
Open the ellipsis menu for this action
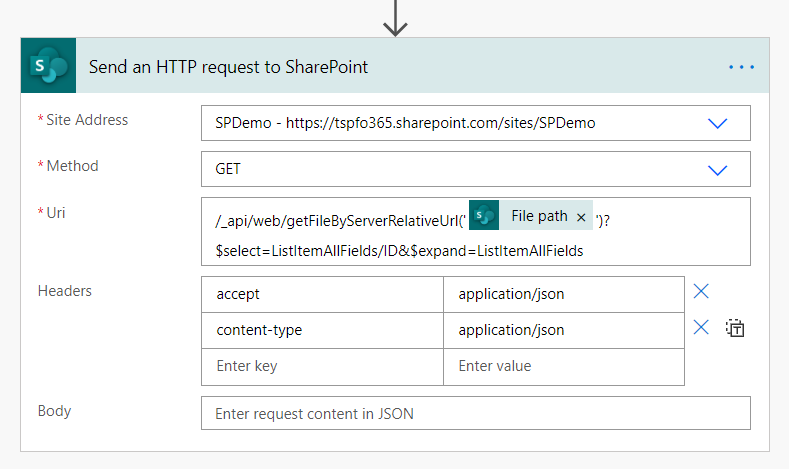click(741, 67)
